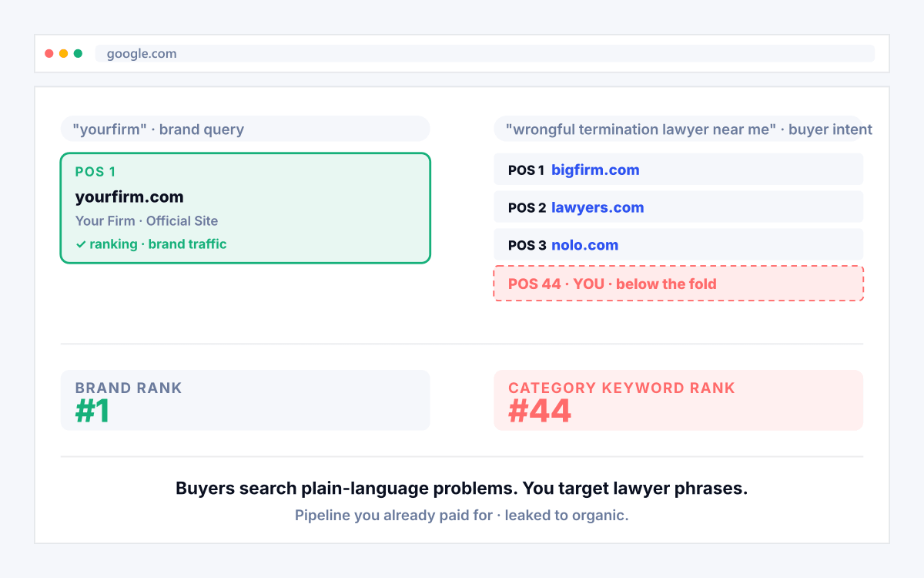Image resolution: width=924 pixels, height=578 pixels.
Task: Click the Your Firm Official Site description
Action: click(x=146, y=220)
